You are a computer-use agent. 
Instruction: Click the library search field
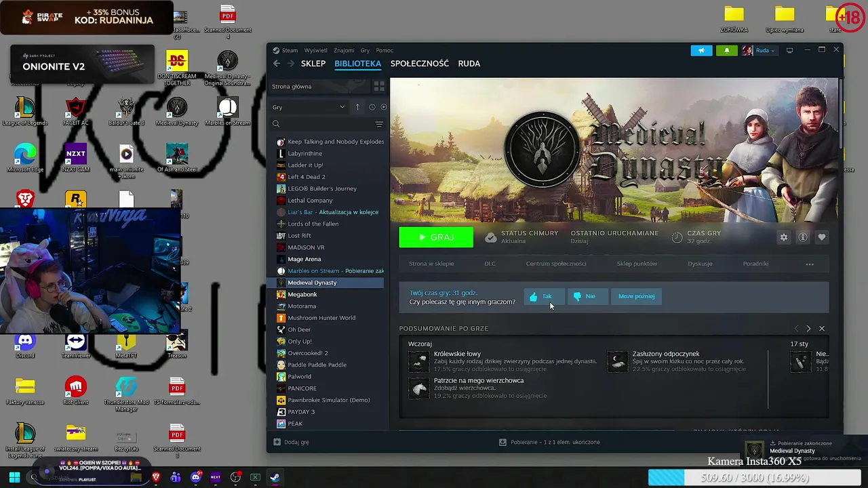tap(322, 124)
